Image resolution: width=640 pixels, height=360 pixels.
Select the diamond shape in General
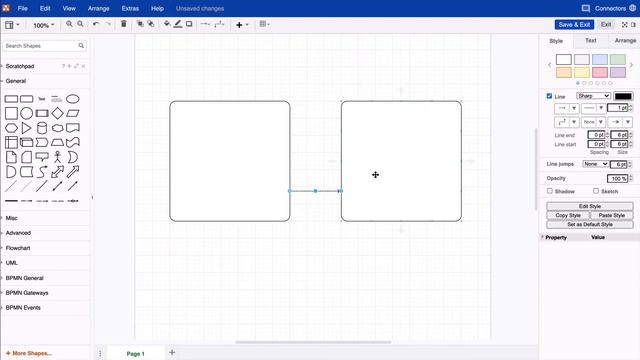click(x=58, y=113)
